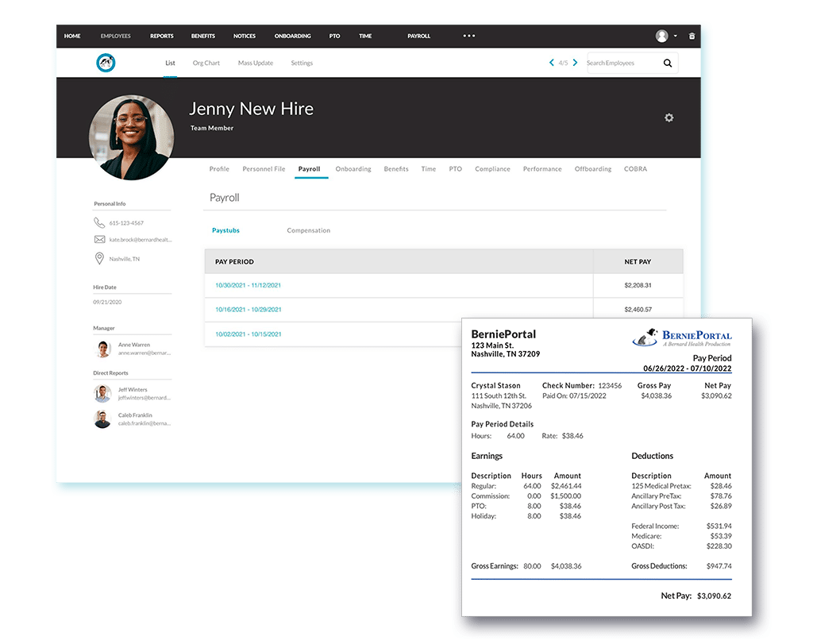Open the user account avatar menu
The image size is (813, 644).
point(662,36)
